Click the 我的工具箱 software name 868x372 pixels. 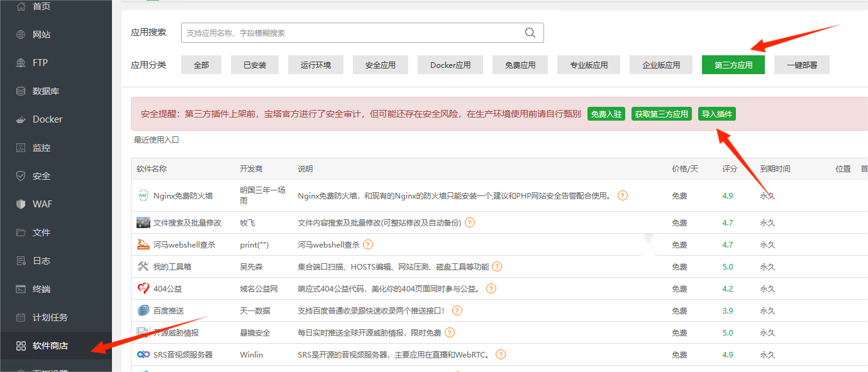point(172,266)
